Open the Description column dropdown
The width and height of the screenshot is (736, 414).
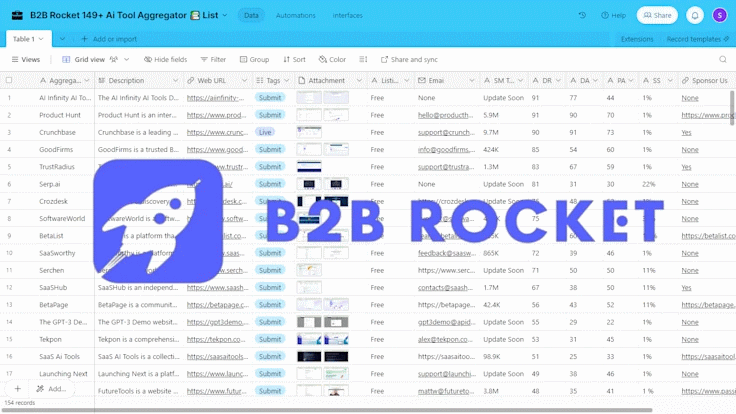(x=175, y=81)
